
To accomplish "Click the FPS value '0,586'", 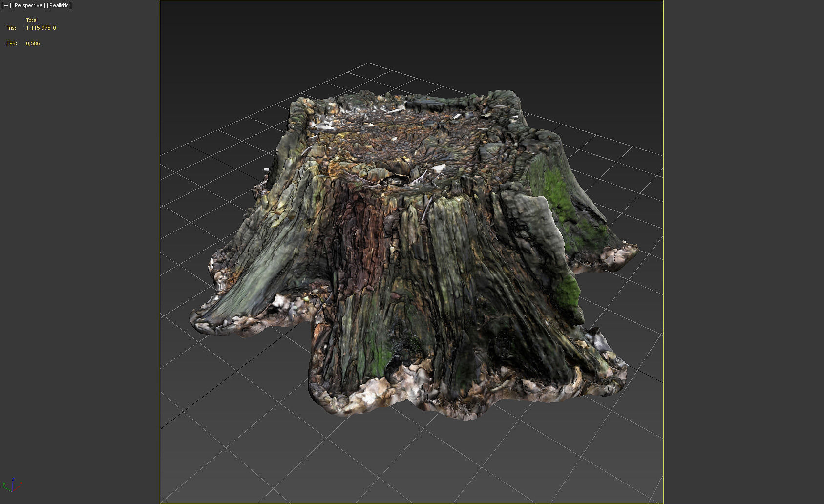I will click(x=33, y=43).
